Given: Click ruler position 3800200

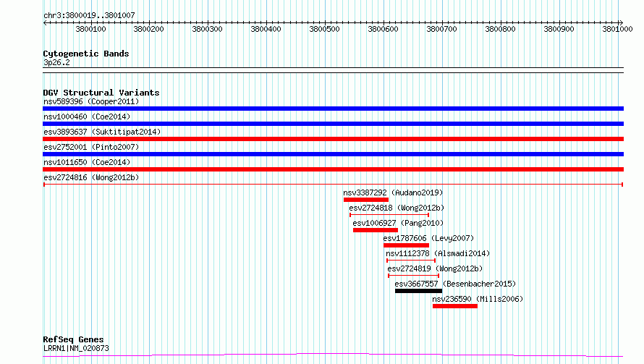Looking at the screenshot, I should [x=148, y=29].
